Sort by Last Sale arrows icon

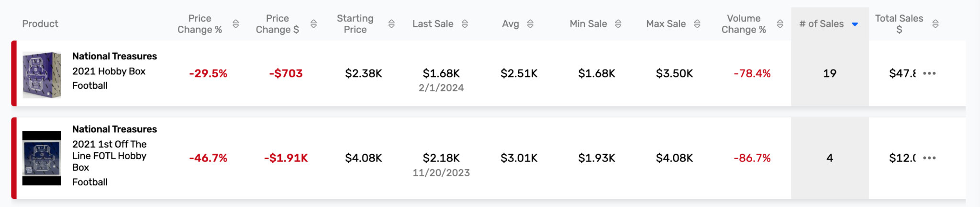465,24
